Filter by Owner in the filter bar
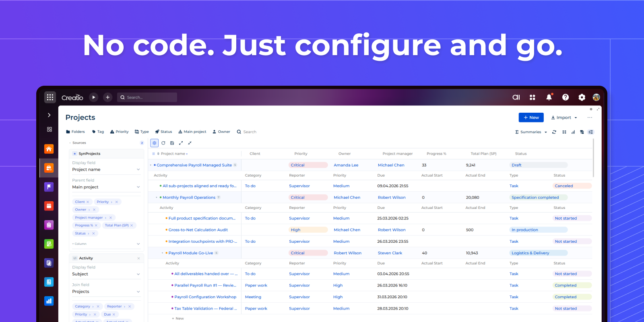 (x=221, y=132)
